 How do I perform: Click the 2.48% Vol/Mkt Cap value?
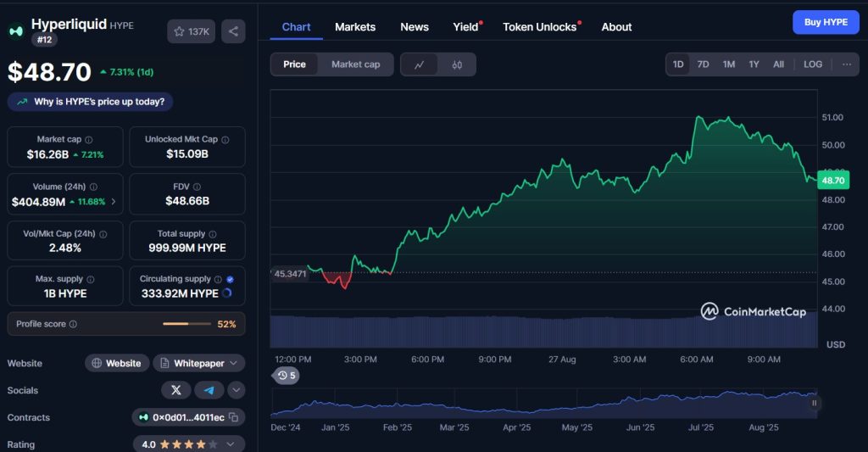65,248
